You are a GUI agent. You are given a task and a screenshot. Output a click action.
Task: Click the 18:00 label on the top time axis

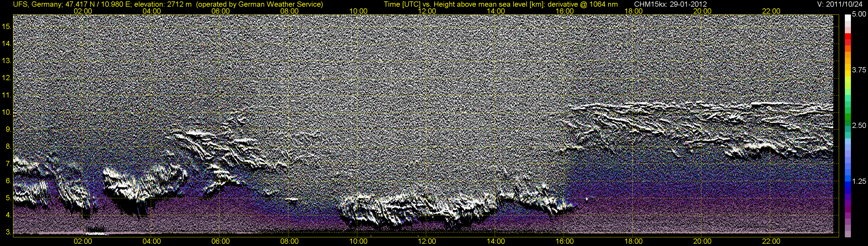click(x=633, y=11)
